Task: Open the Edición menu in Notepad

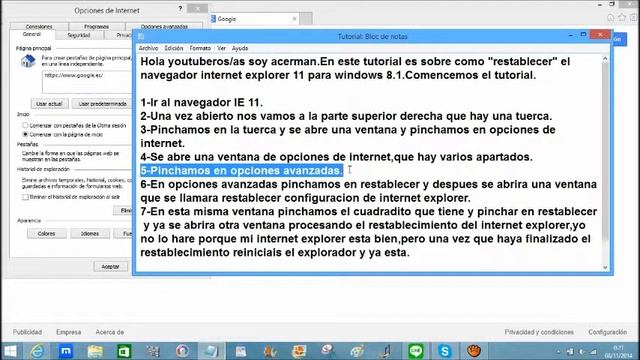Action: (173, 48)
